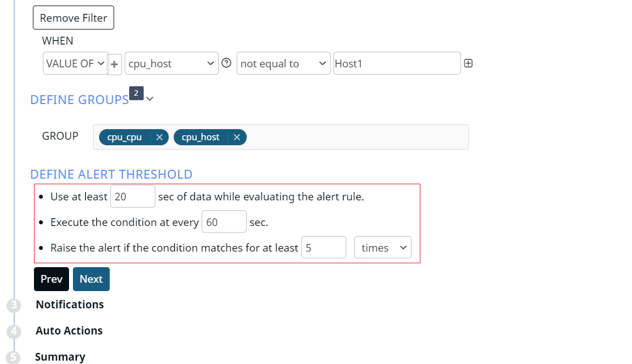
Task: Click the help question mark icon
Action: click(x=227, y=63)
